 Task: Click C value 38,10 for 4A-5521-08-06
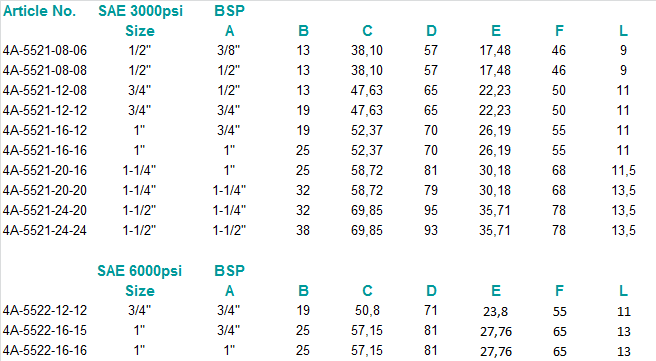point(366,51)
